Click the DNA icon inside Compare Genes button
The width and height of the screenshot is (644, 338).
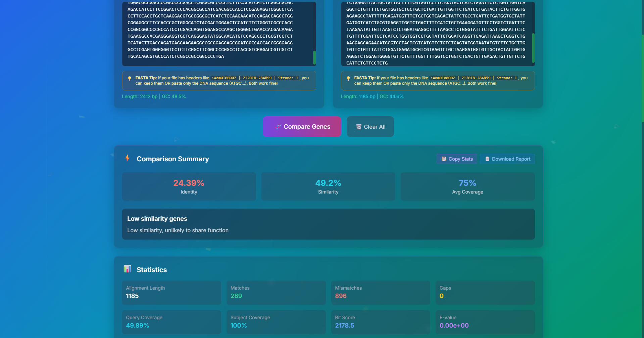click(x=278, y=127)
